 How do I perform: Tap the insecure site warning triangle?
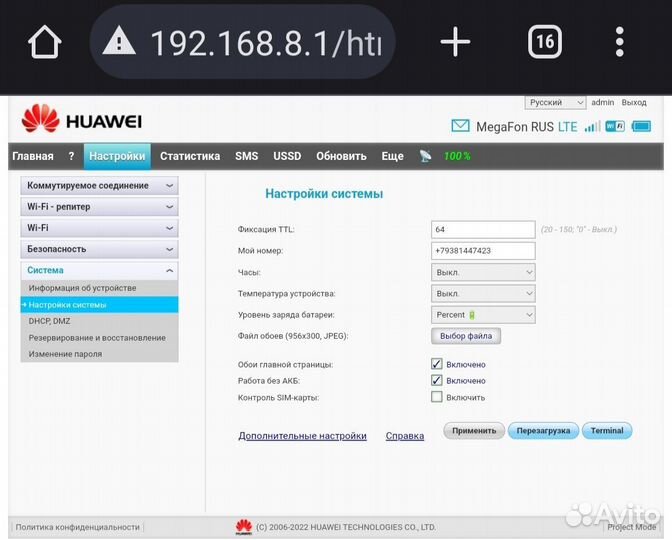click(119, 40)
